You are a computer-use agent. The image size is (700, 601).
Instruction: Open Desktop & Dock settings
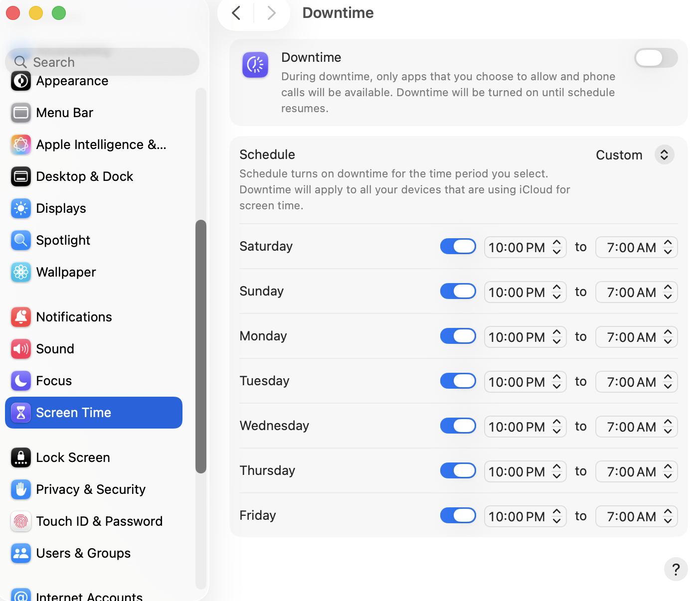84,176
